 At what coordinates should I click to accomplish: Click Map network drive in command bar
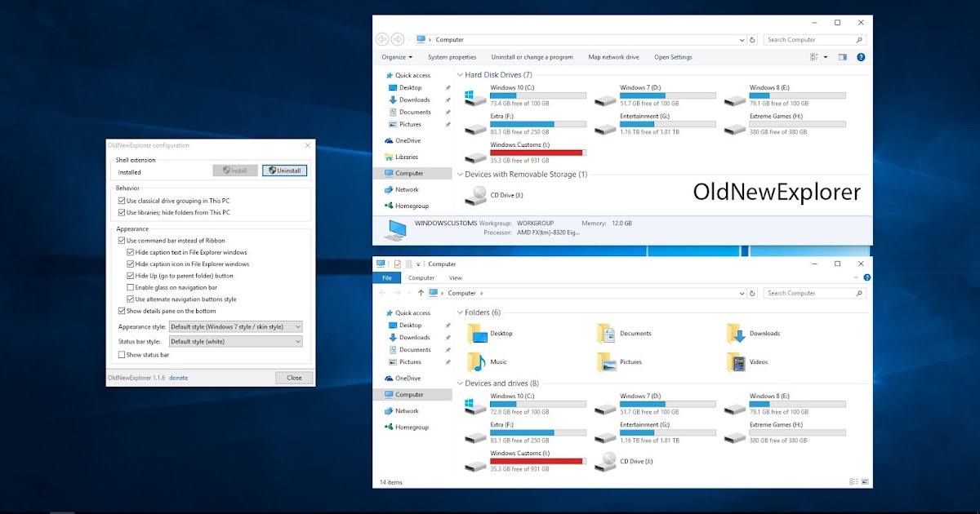click(613, 57)
